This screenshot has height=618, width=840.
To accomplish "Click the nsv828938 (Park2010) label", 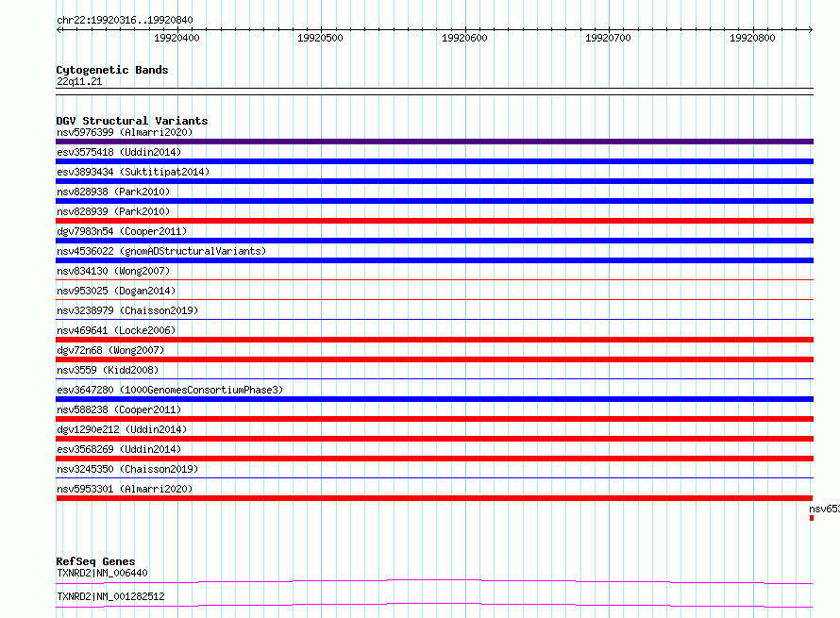I will [x=113, y=192].
